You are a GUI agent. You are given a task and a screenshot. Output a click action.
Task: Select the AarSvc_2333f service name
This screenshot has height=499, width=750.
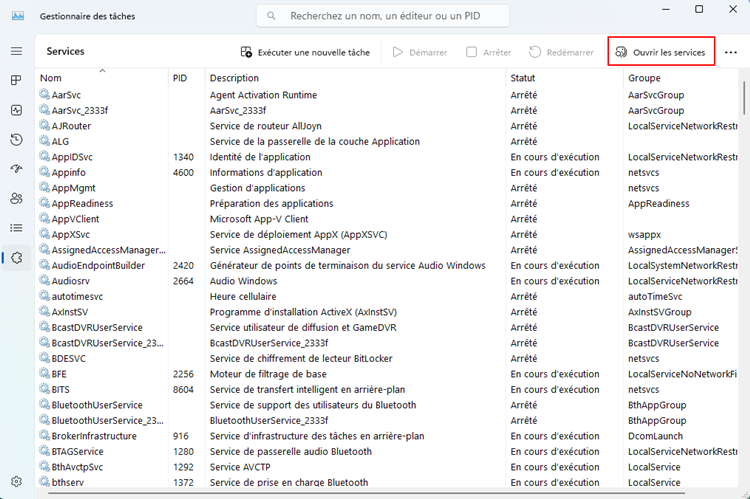(80, 111)
